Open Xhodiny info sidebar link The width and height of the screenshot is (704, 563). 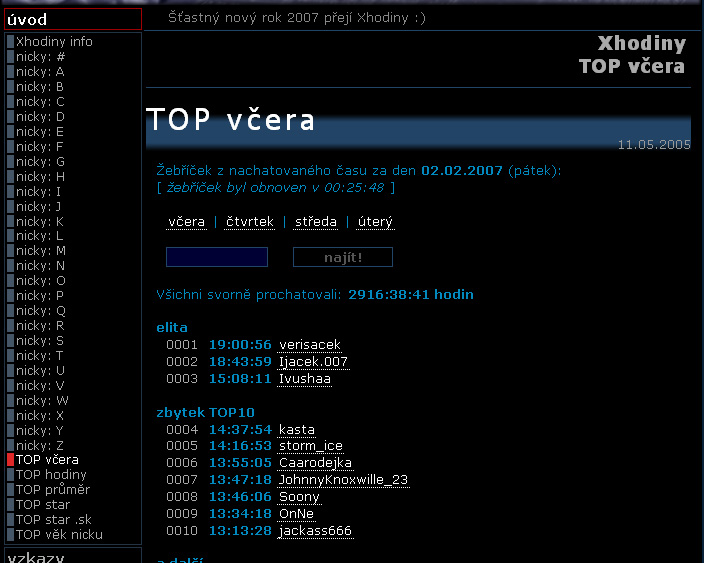(x=54, y=42)
